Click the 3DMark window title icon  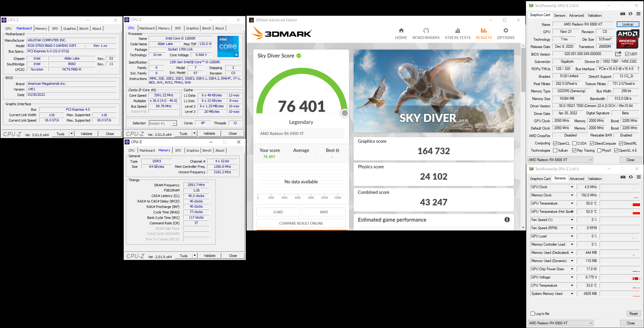pyautogui.click(x=251, y=20)
